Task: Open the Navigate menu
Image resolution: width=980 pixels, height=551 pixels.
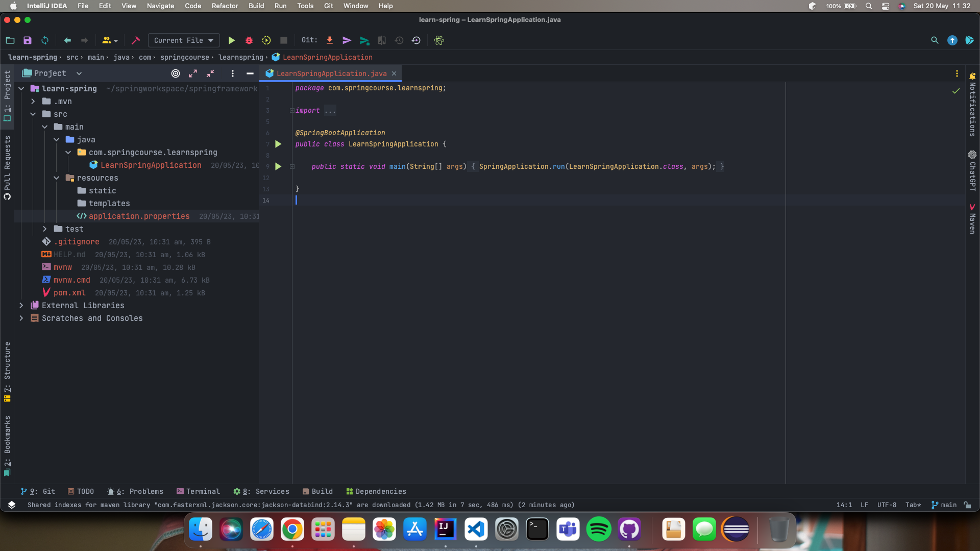Action: [160, 6]
